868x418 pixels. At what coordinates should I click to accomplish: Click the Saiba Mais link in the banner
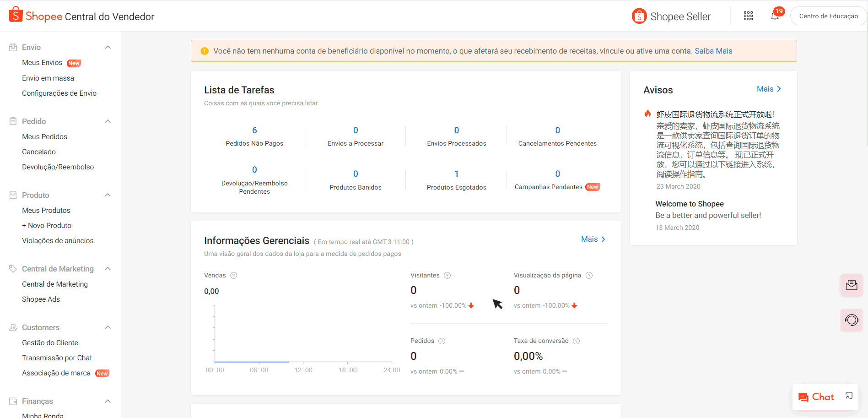tap(713, 51)
